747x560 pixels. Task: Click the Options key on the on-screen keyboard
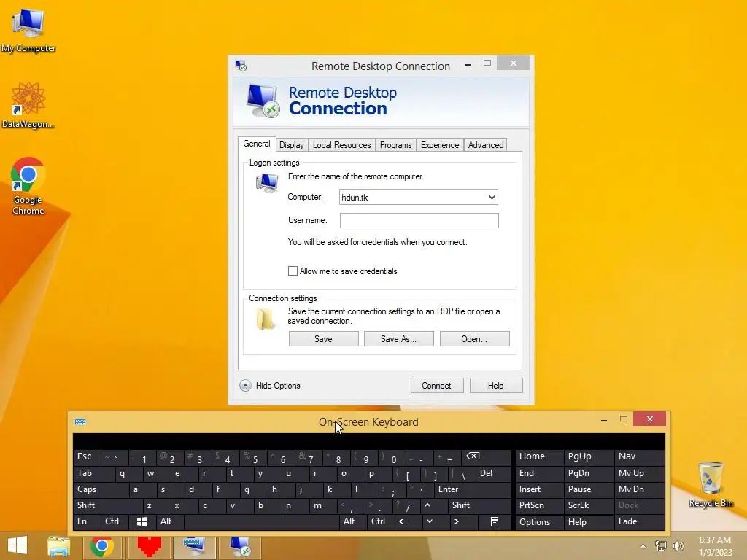(x=540, y=522)
